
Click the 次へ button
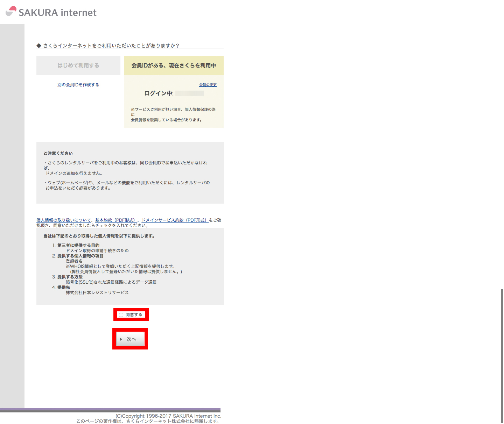pos(130,339)
